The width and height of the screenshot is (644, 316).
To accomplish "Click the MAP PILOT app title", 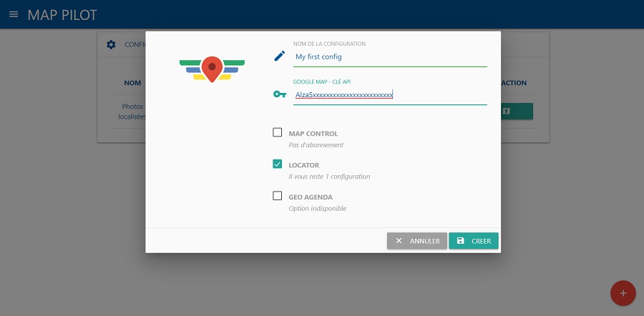I will coord(62,15).
